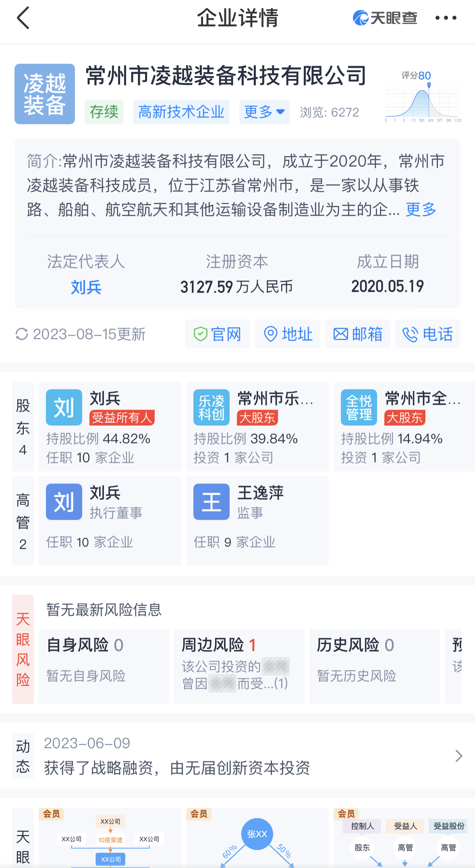Open the 动态 section label
The image size is (475, 868).
[x=23, y=756]
